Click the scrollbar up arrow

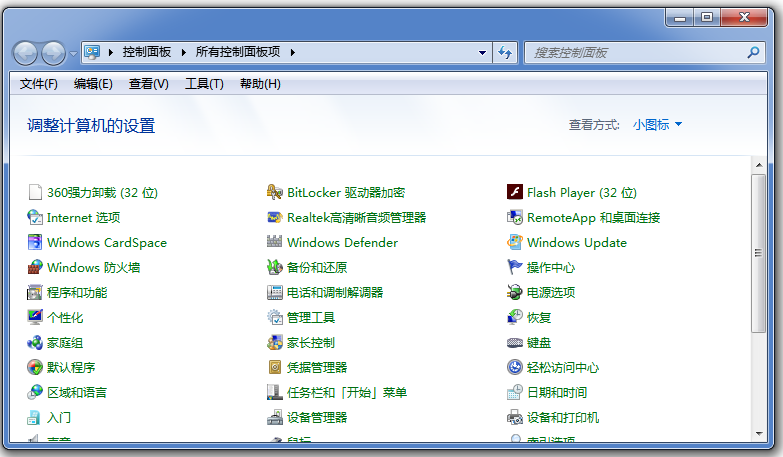pyautogui.click(x=759, y=165)
